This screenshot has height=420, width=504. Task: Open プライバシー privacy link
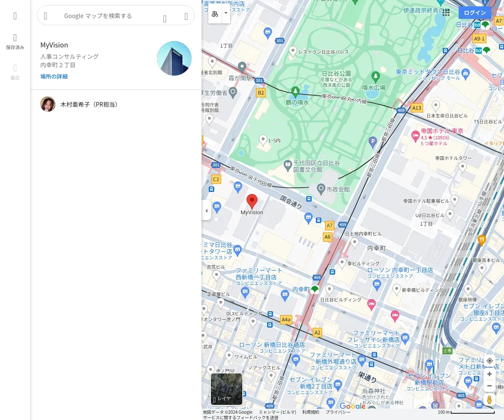[338, 412]
